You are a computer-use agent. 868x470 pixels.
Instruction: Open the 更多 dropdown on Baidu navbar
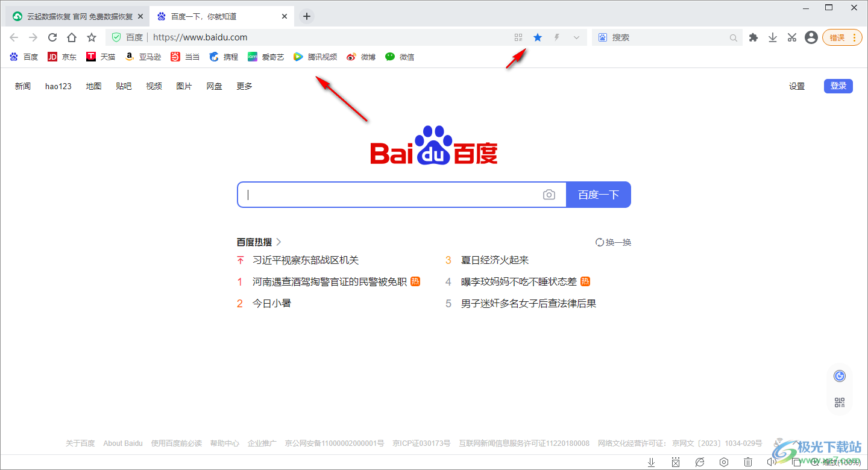(244, 86)
